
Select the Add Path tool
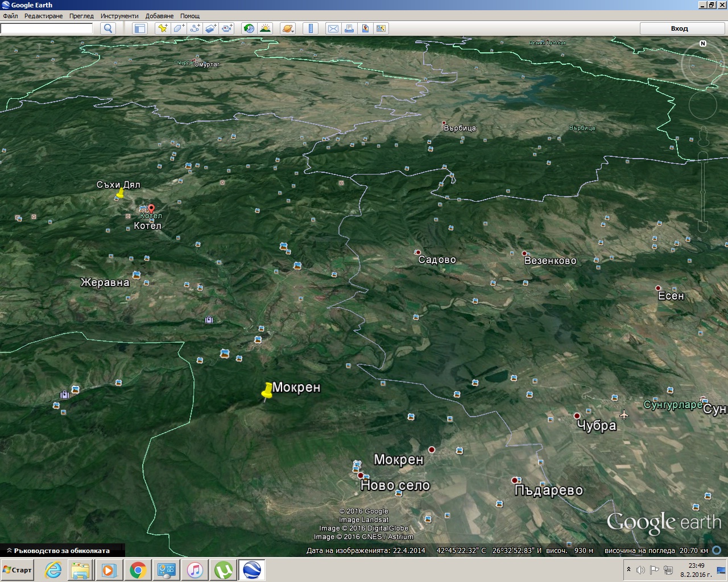pyautogui.click(x=195, y=28)
